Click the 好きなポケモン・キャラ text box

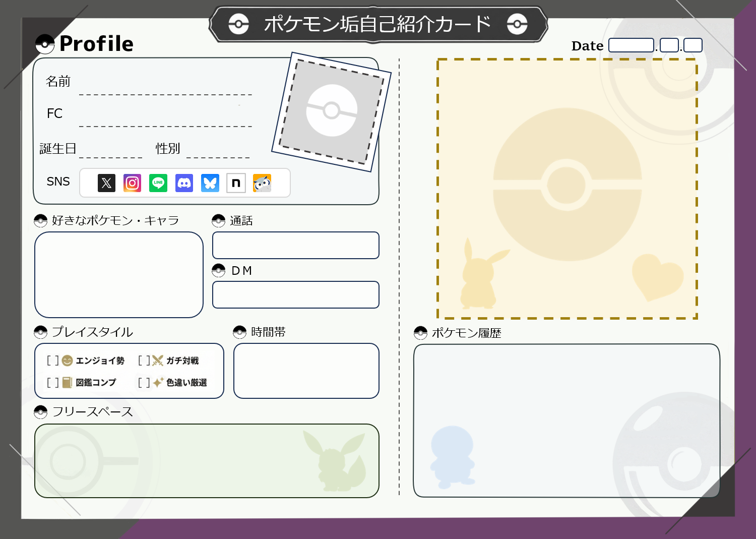tap(119, 275)
